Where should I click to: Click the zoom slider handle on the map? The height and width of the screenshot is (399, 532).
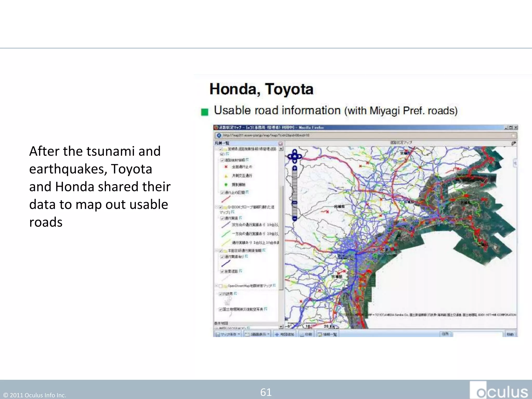[295, 203]
